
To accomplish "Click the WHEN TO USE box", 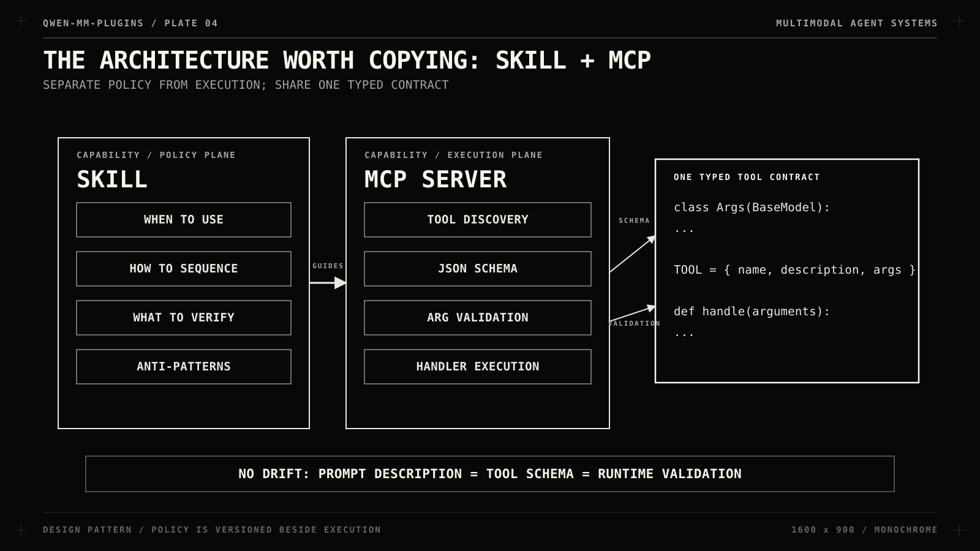I will pos(184,220).
